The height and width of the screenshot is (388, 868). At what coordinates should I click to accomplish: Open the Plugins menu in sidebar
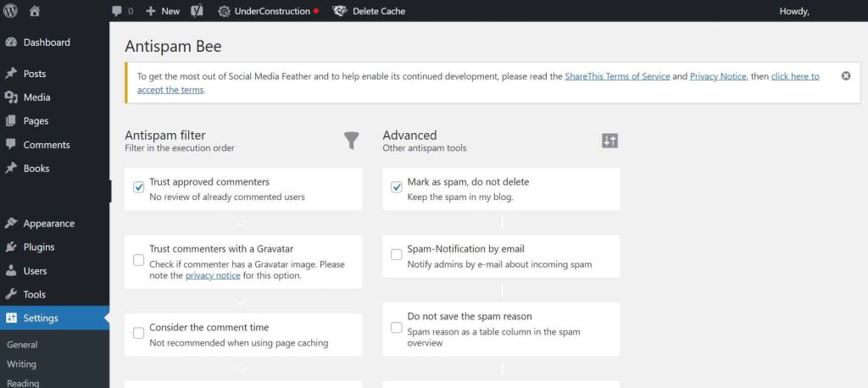(x=39, y=247)
